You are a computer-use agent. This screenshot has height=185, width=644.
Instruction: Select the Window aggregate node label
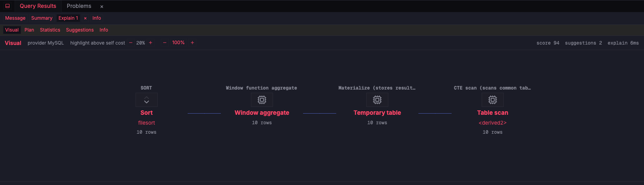point(262,113)
